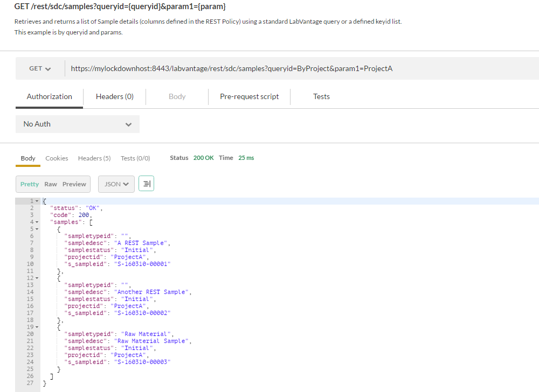The width and height of the screenshot is (539, 392).
Task: Select the response Body tab
Action: coord(28,158)
